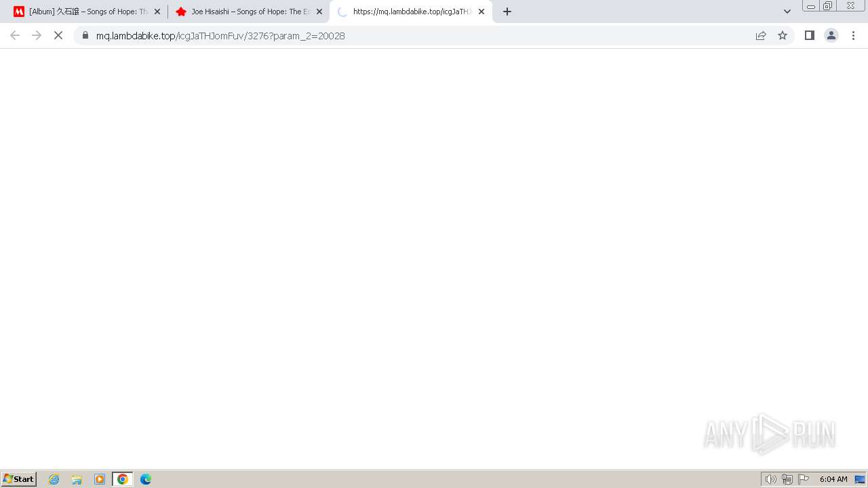The width and height of the screenshot is (868, 488).
Task: Toggle the browser side panel
Action: [810, 35]
